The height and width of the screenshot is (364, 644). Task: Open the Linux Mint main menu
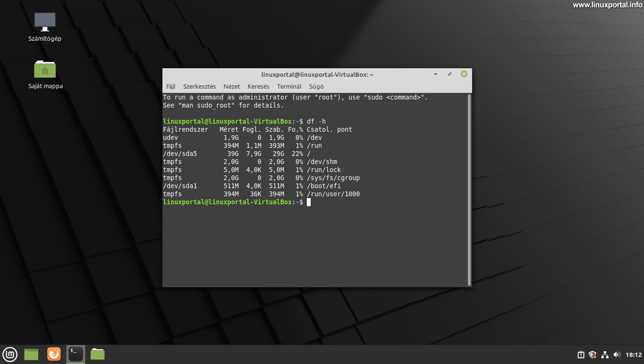(10, 354)
